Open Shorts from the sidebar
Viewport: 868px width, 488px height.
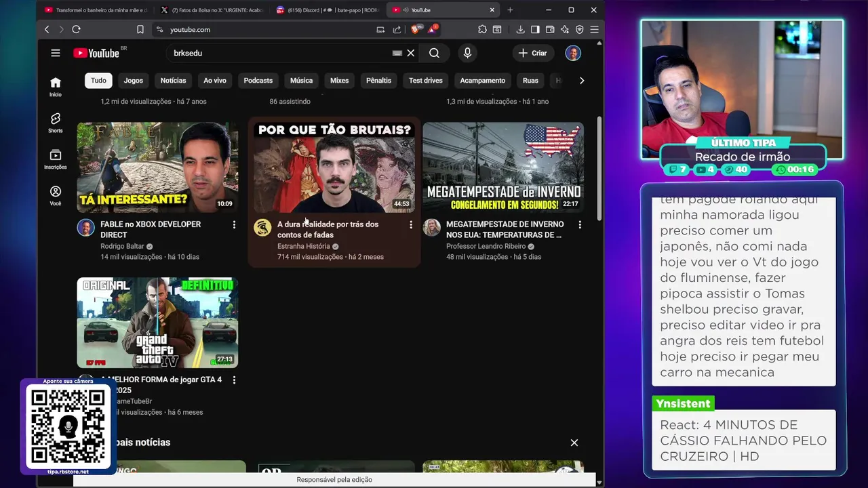(x=56, y=123)
